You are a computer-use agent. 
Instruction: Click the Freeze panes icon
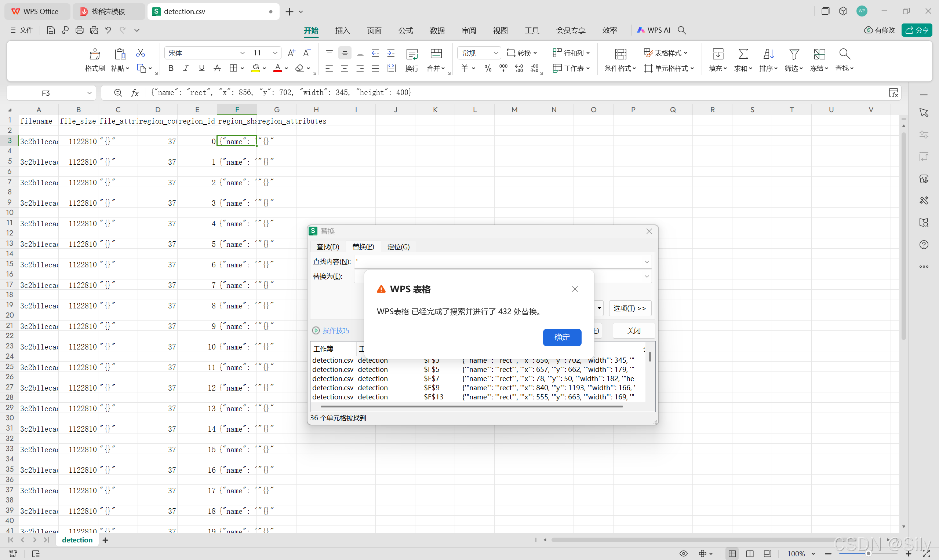[x=819, y=54]
